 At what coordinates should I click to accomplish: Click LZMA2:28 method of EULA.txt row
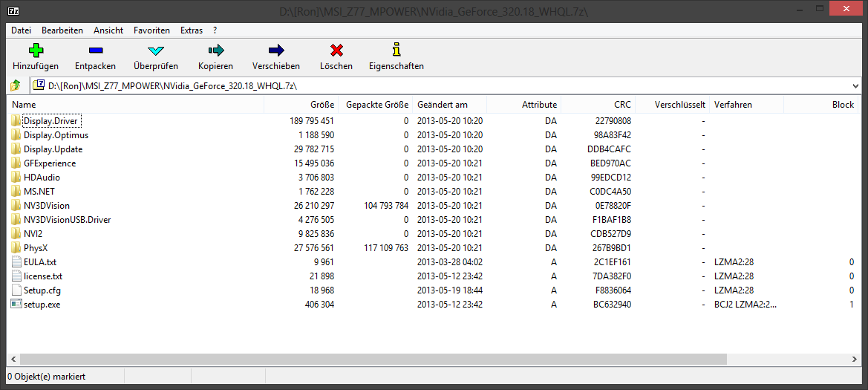(734, 262)
